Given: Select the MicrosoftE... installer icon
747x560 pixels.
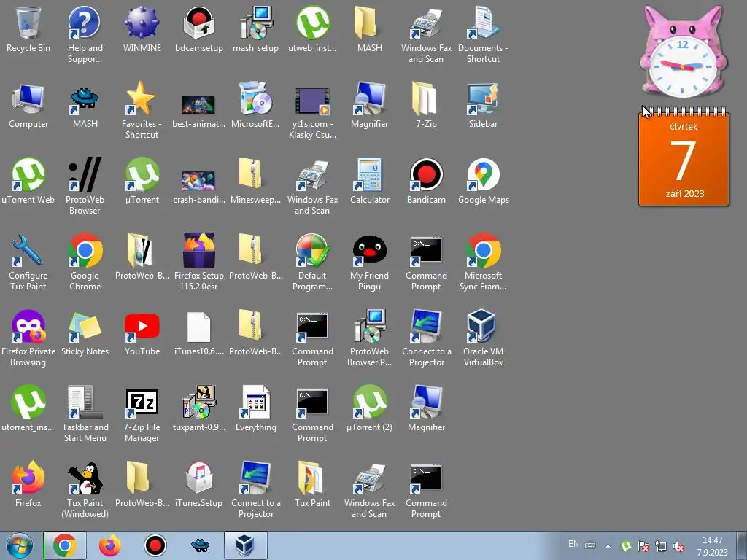Looking at the screenshot, I should point(255,106).
